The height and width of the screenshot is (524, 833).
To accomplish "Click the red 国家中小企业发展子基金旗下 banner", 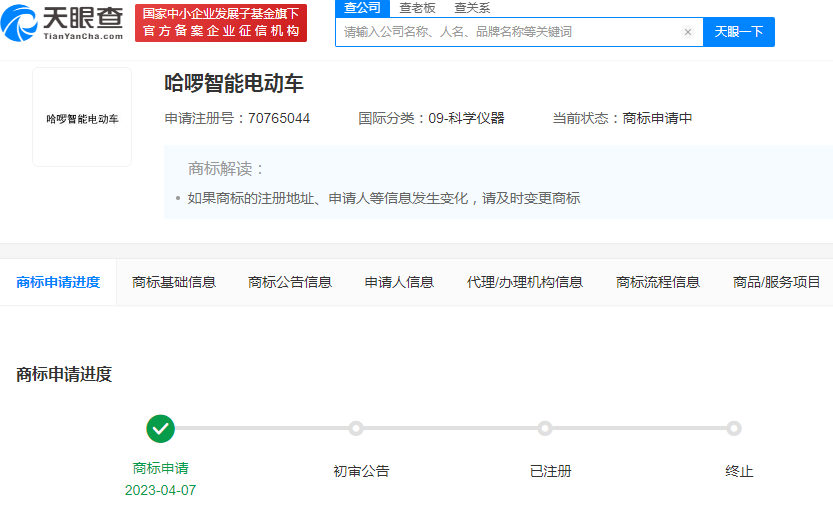I will tap(221, 23).
